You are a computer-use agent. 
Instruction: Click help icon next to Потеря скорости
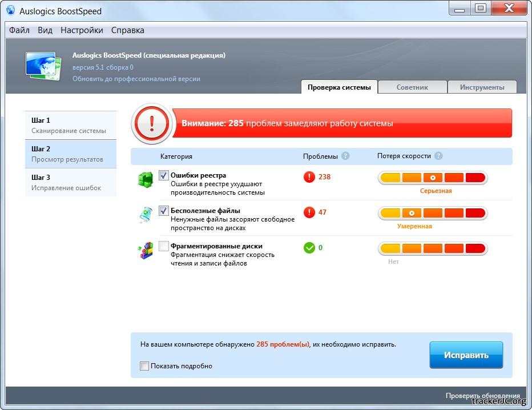coord(438,156)
